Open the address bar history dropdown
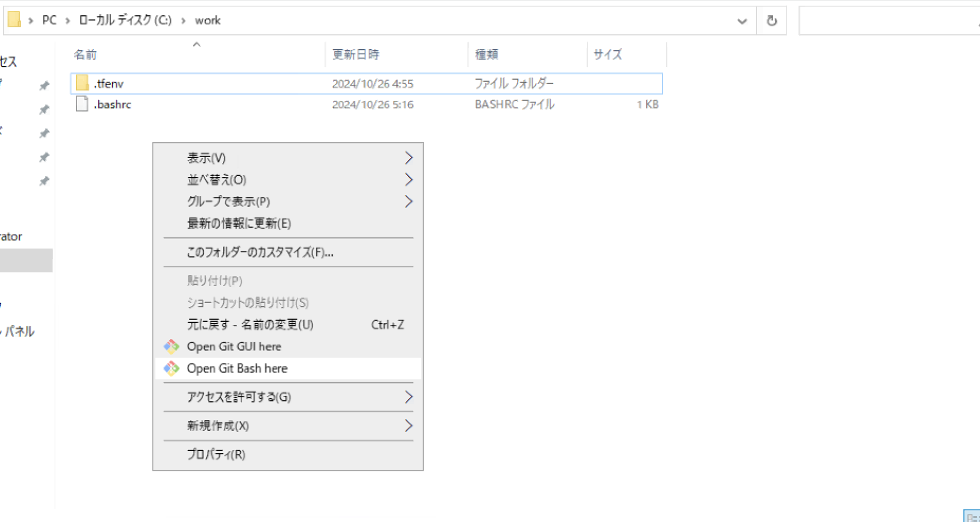This screenshot has width=980, height=522. click(742, 21)
